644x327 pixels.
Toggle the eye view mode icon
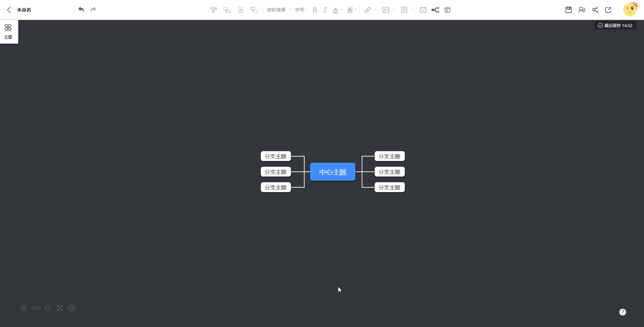tap(71, 308)
